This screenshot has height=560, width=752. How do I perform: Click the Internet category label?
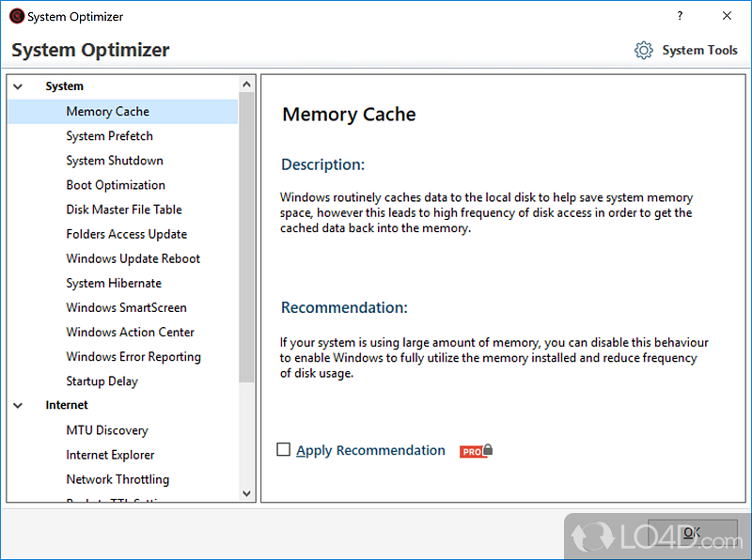point(67,405)
